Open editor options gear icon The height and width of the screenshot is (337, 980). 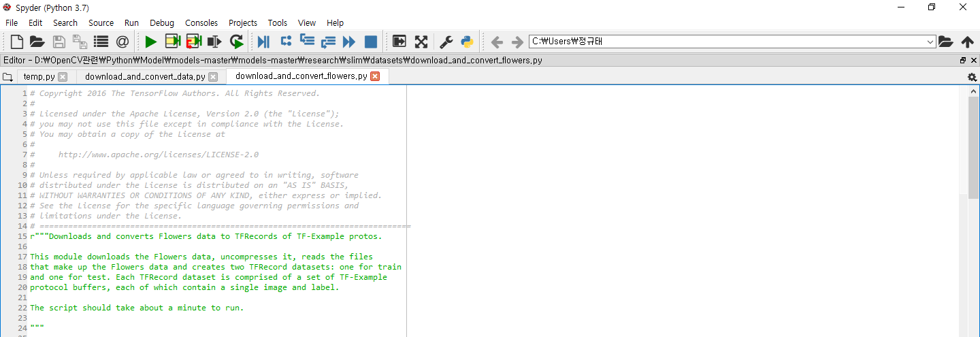972,77
